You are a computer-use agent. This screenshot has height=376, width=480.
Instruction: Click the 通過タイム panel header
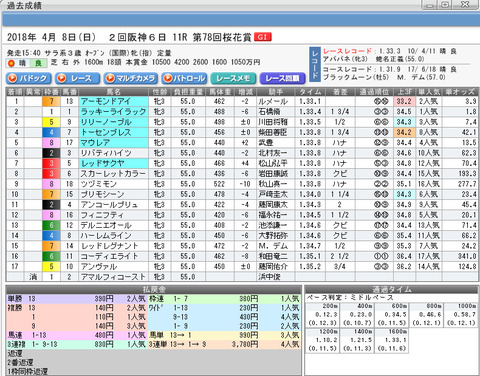(392, 289)
